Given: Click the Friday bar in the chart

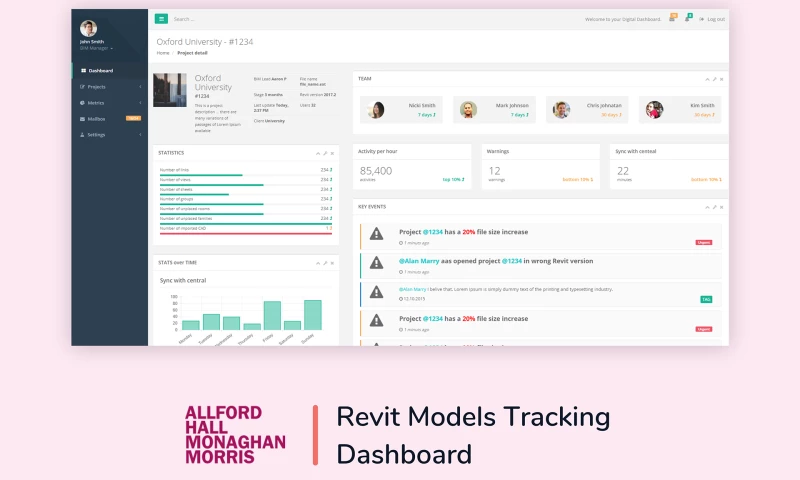Looking at the screenshot, I should pyautogui.click(x=272, y=315).
